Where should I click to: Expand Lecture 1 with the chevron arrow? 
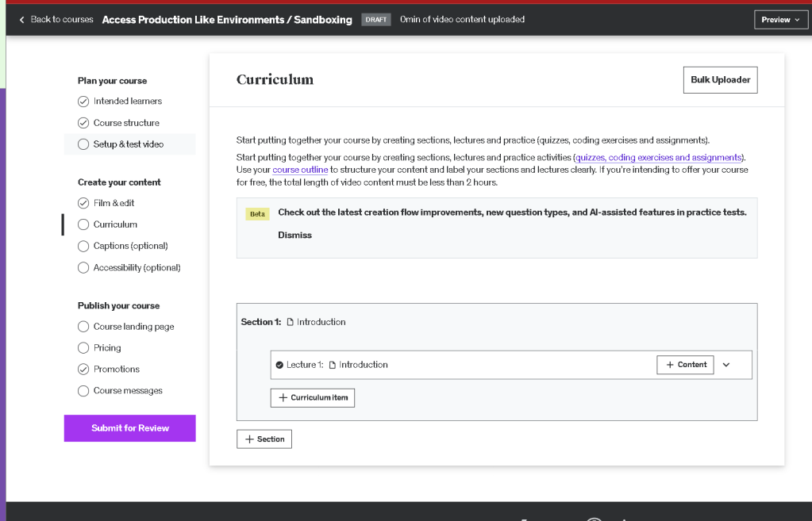tap(726, 365)
